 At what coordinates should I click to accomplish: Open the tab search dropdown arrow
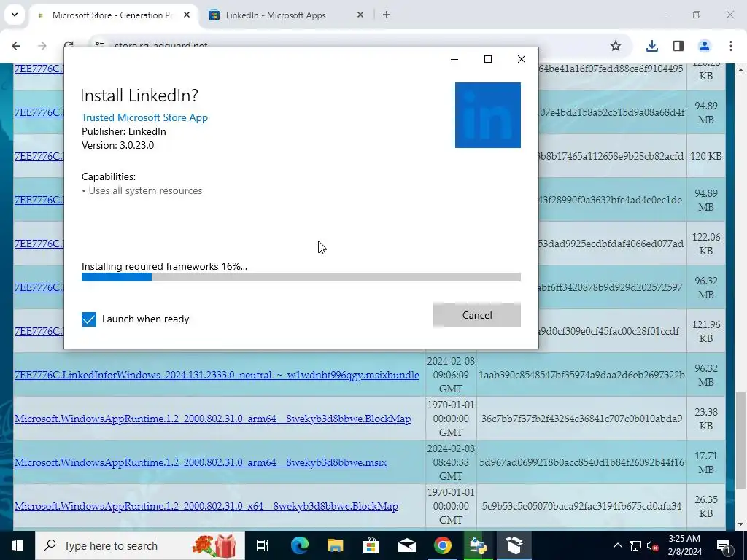15,15
